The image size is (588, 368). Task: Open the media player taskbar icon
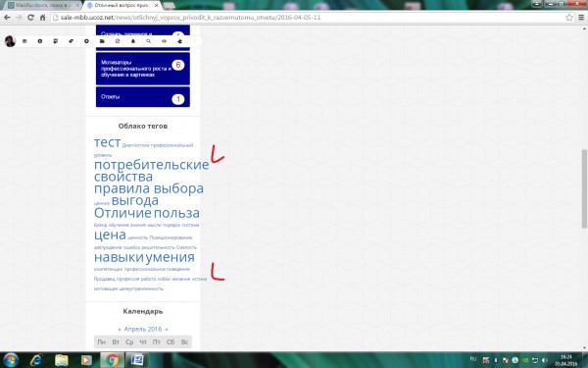(x=86, y=360)
